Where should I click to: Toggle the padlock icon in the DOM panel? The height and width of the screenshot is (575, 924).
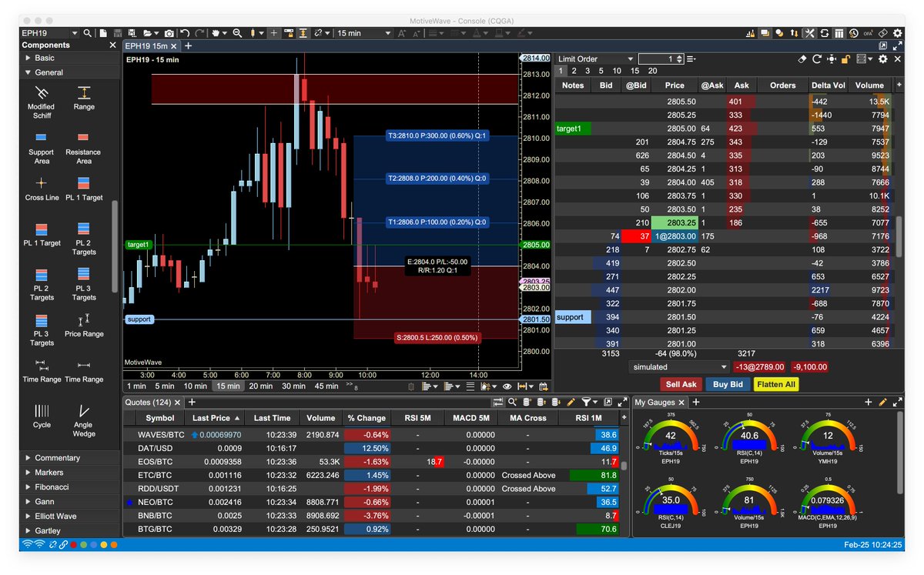pos(845,59)
